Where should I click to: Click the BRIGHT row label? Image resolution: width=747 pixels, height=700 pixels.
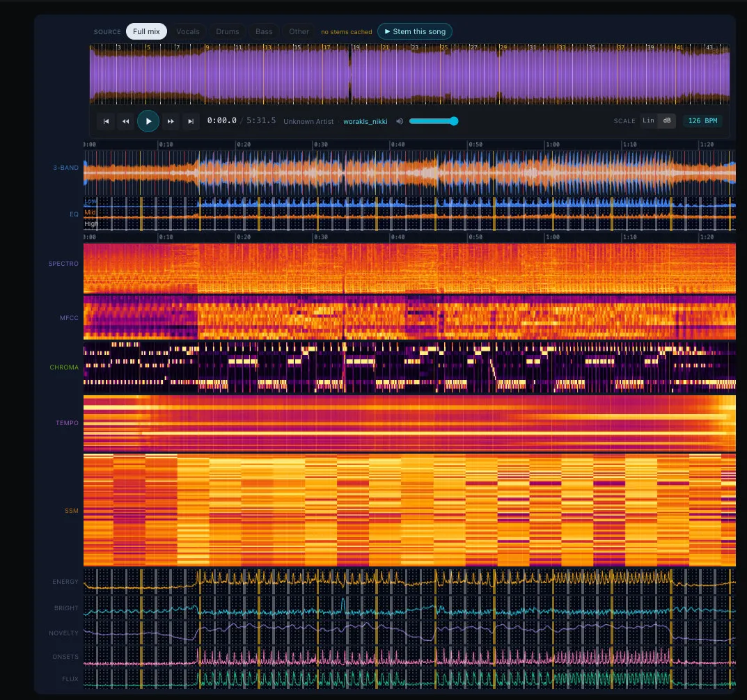(66, 608)
